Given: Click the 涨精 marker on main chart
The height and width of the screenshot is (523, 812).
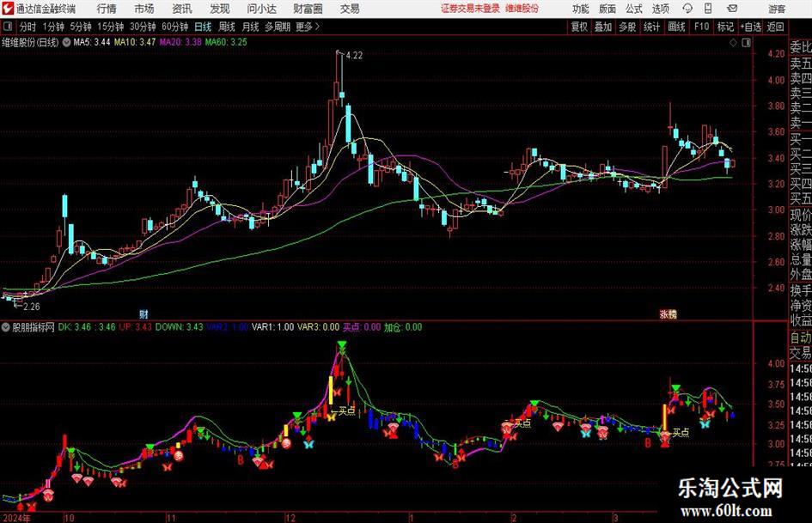Looking at the screenshot, I should click(668, 313).
